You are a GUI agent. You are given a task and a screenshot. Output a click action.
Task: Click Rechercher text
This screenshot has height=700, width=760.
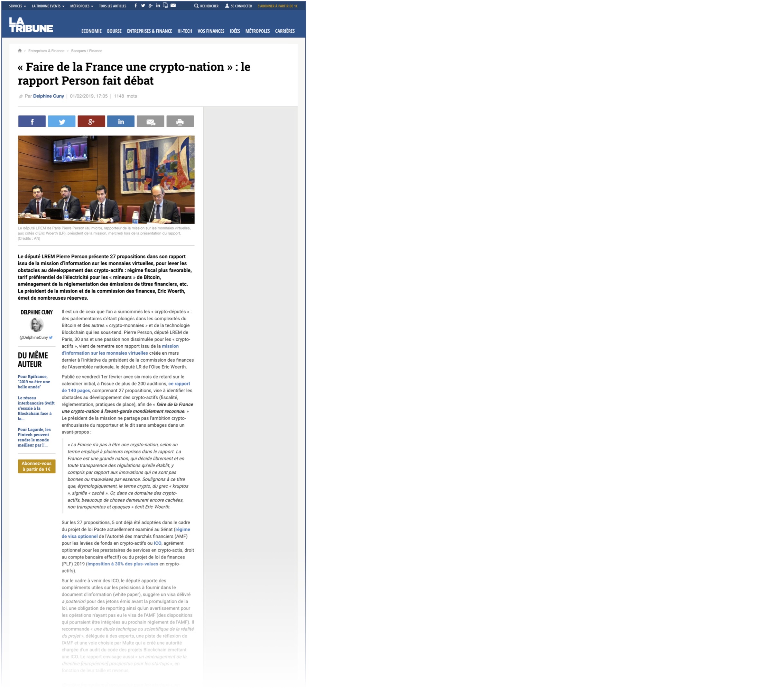coord(209,6)
